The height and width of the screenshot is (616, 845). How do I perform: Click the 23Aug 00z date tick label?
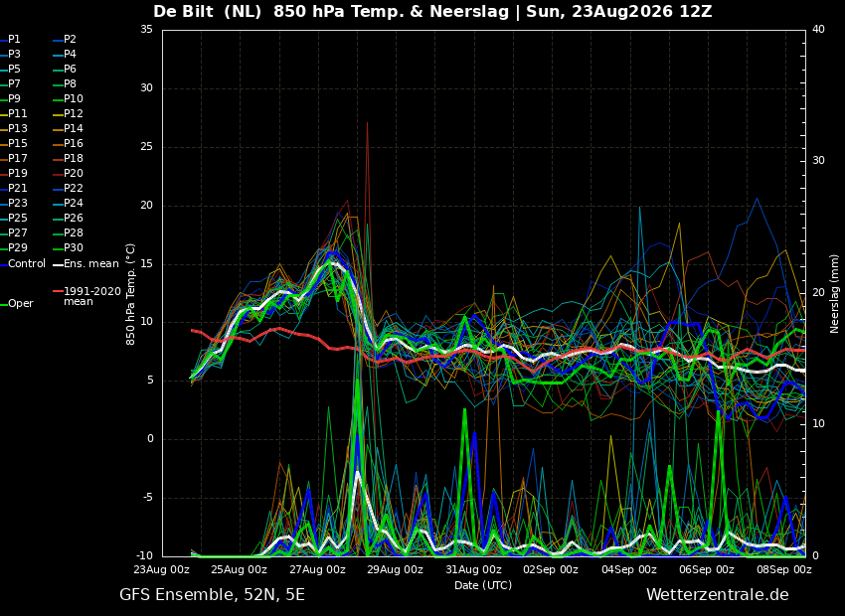pos(162,569)
